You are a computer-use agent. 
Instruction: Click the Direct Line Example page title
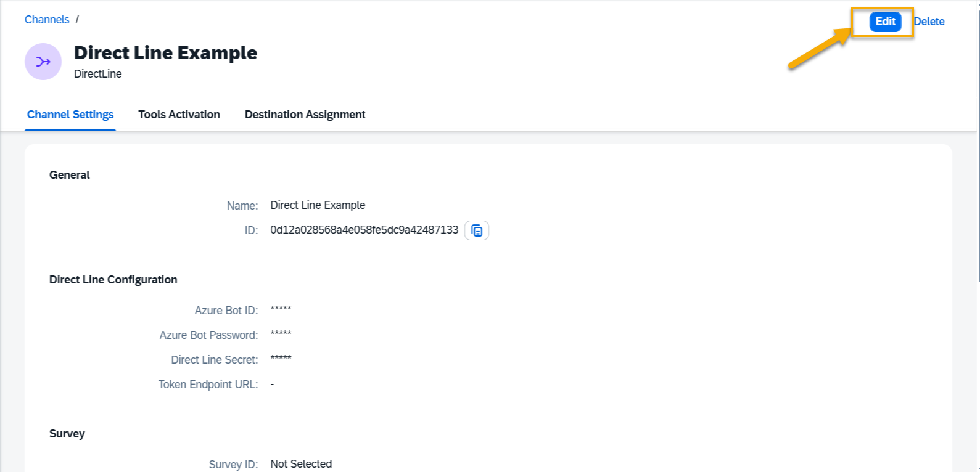click(x=165, y=53)
